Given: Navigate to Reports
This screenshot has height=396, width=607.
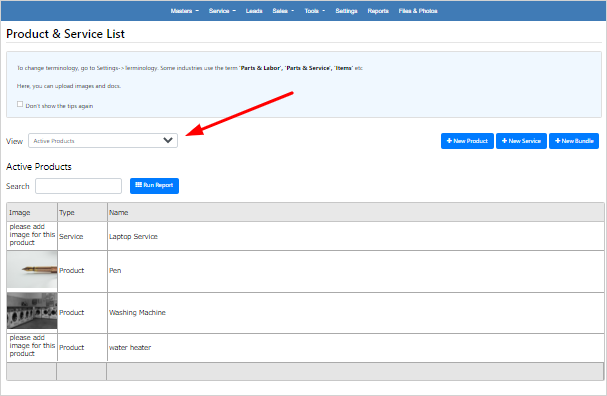Looking at the screenshot, I should point(378,11).
